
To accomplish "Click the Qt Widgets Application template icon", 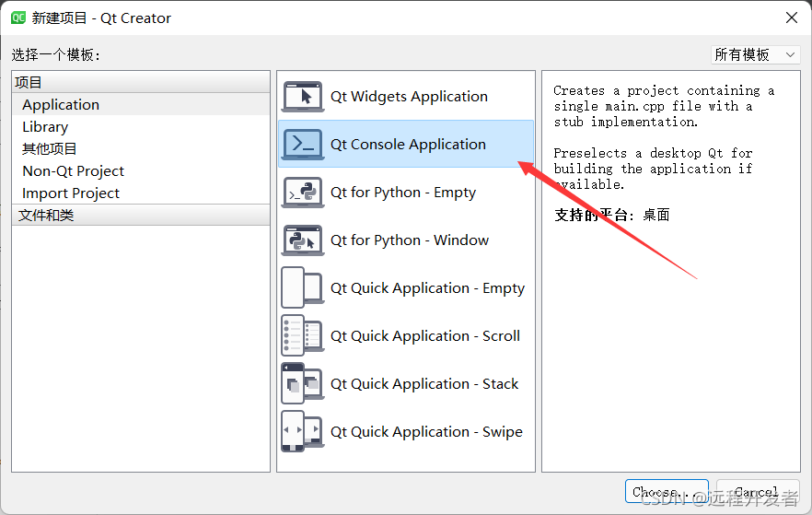I will pyautogui.click(x=303, y=97).
